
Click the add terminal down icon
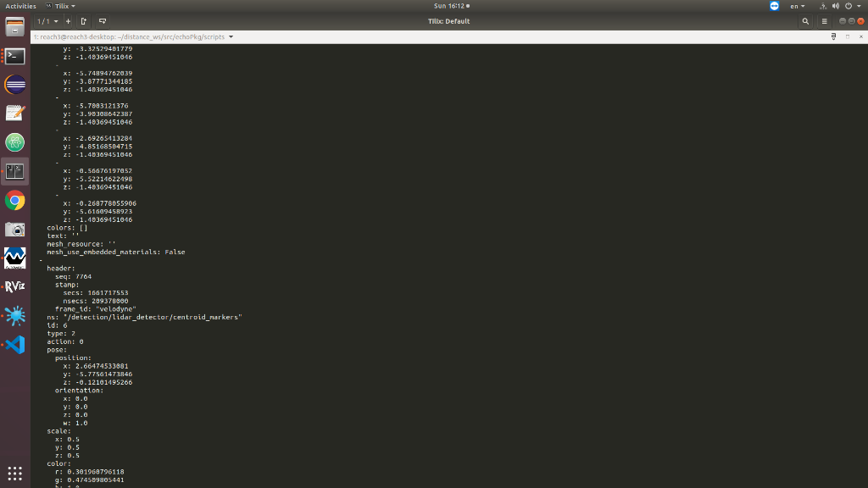click(103, 21)
